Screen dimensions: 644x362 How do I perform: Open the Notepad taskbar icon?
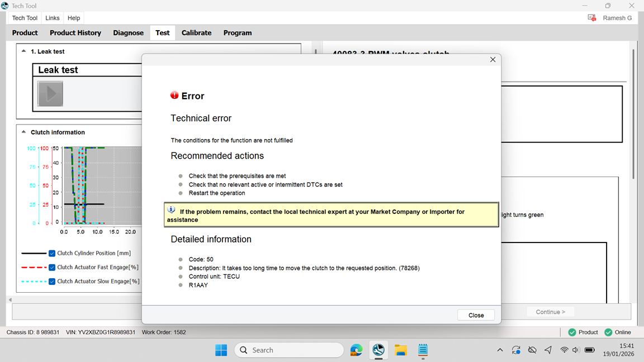click(x=423, y=350)
